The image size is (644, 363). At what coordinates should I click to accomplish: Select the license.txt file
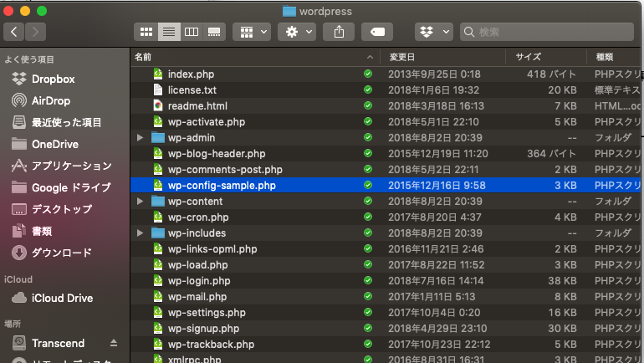(x=386, y=90)
